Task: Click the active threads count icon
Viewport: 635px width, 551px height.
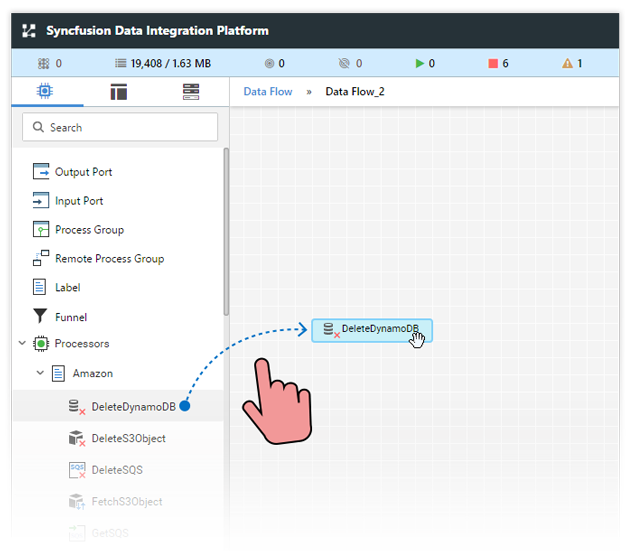Action: [x=43, y=64]
